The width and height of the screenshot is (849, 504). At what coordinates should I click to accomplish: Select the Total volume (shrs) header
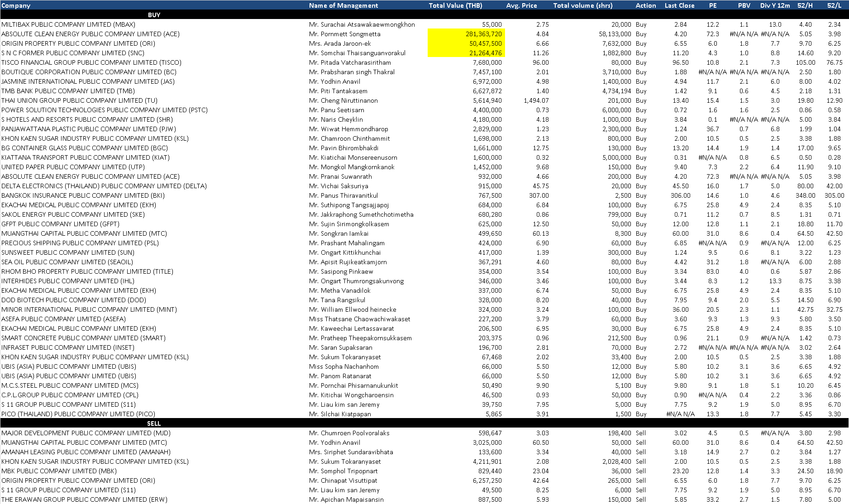582,5
